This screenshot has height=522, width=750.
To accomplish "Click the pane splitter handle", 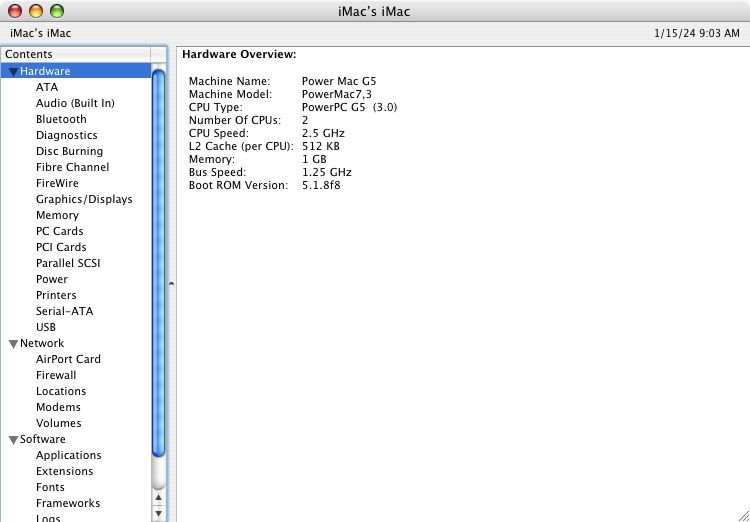I will [x=171, y=285].
